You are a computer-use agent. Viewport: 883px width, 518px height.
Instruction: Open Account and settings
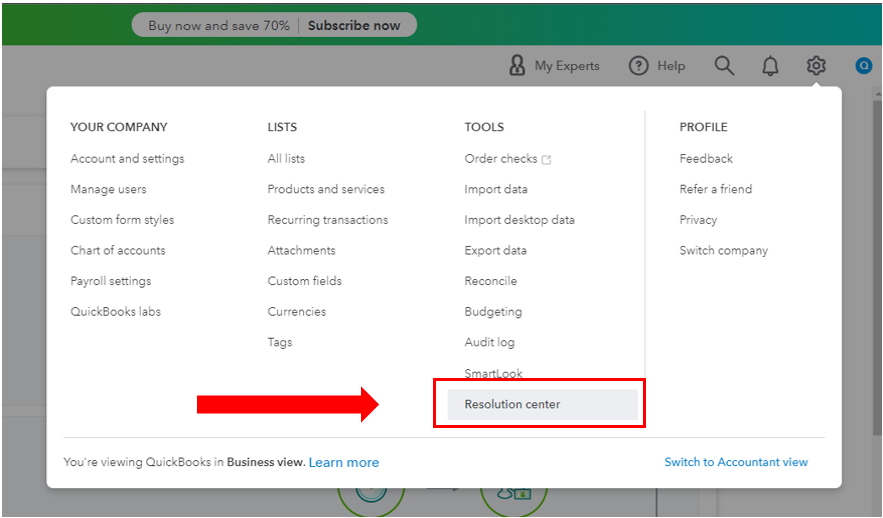coord(127,159)
